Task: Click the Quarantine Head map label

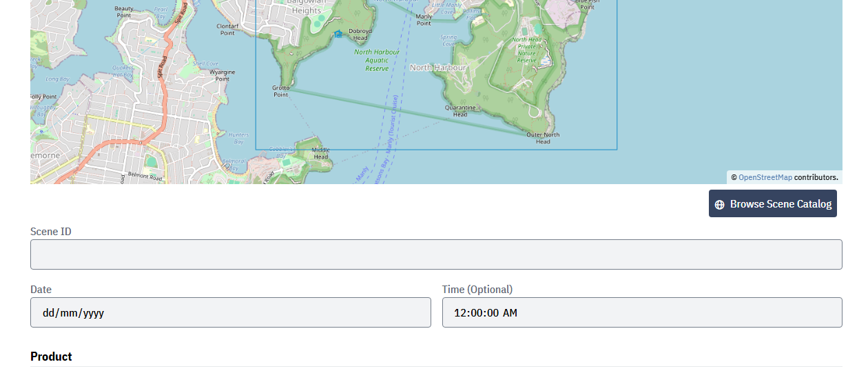Action: 460,111
